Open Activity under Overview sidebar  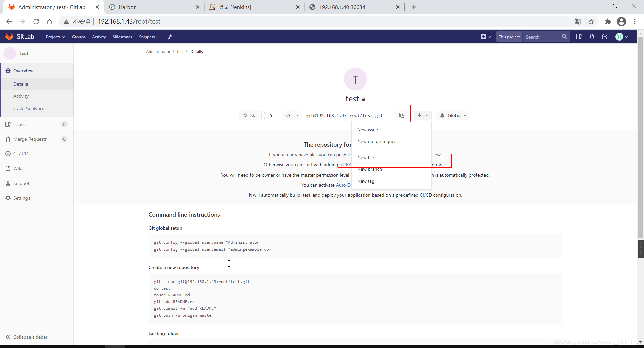pos(37,96)
